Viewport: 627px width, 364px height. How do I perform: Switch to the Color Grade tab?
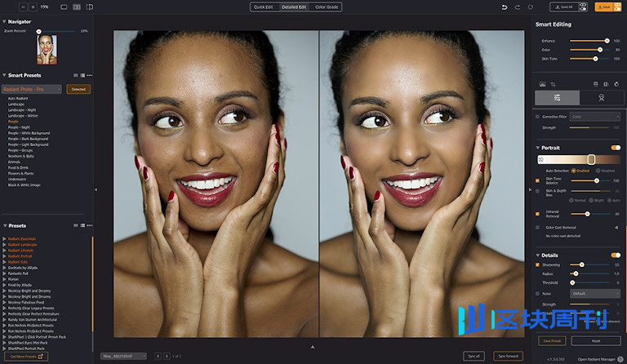coord(327,7)
